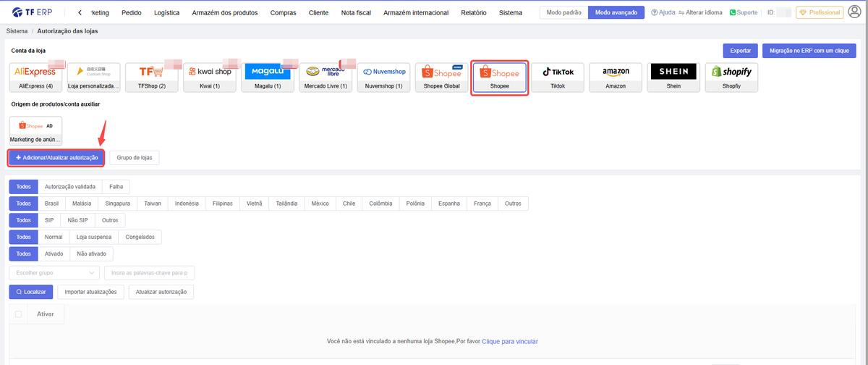Open Grupo de lojas
This screenshot has height=365, width=868.
[x=135, y=157]
